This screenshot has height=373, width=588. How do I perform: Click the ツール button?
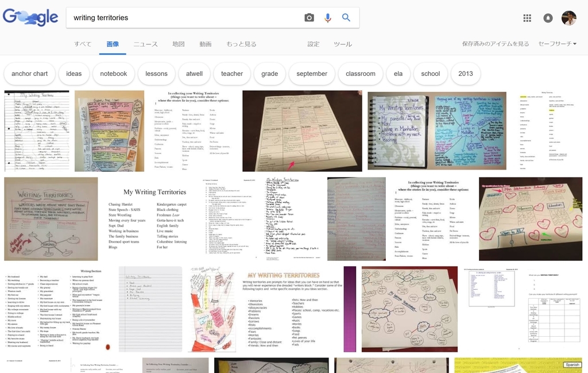[x=343, y=44]
